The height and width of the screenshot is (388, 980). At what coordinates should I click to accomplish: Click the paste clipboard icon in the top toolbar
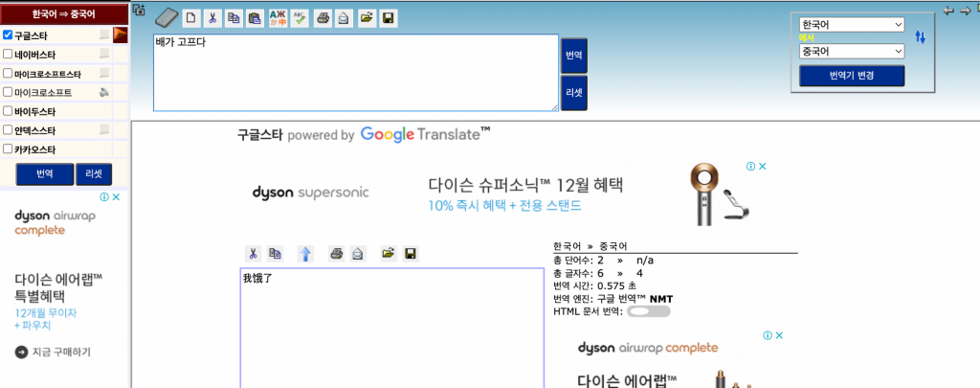[x=255, y=19]
